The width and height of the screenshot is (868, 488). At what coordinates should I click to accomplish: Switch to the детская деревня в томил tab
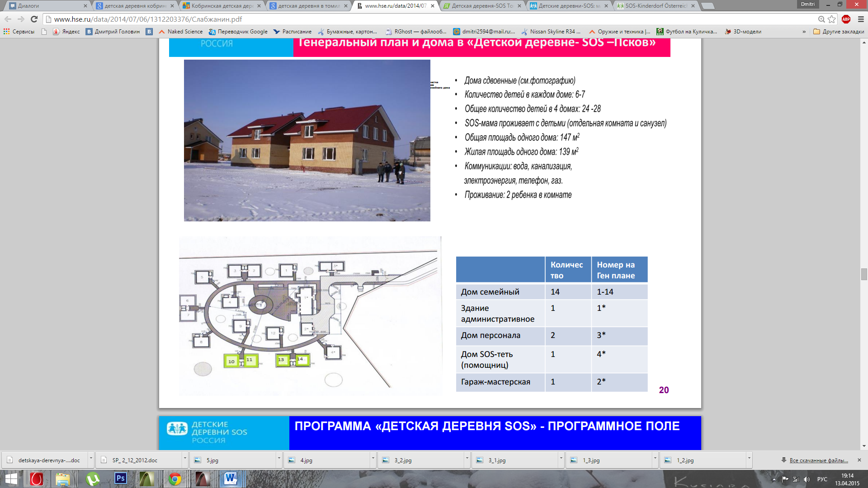(307, 6)
